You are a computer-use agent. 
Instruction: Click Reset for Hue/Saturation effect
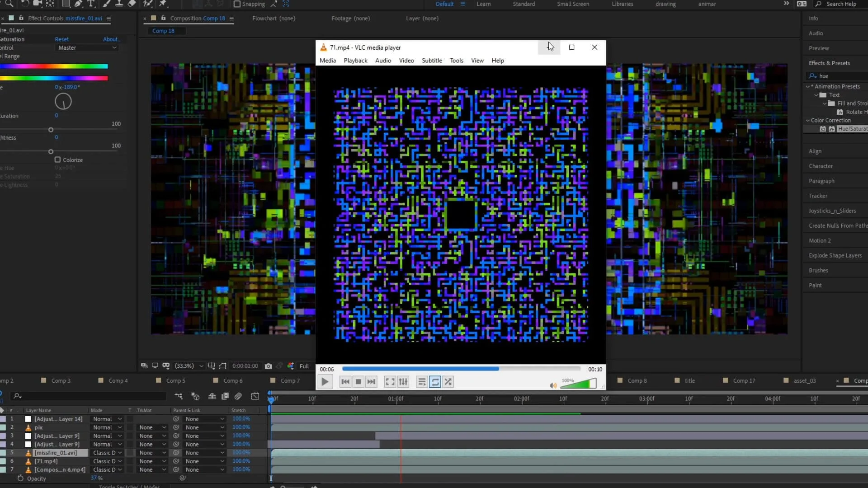(x=61, y=39)
